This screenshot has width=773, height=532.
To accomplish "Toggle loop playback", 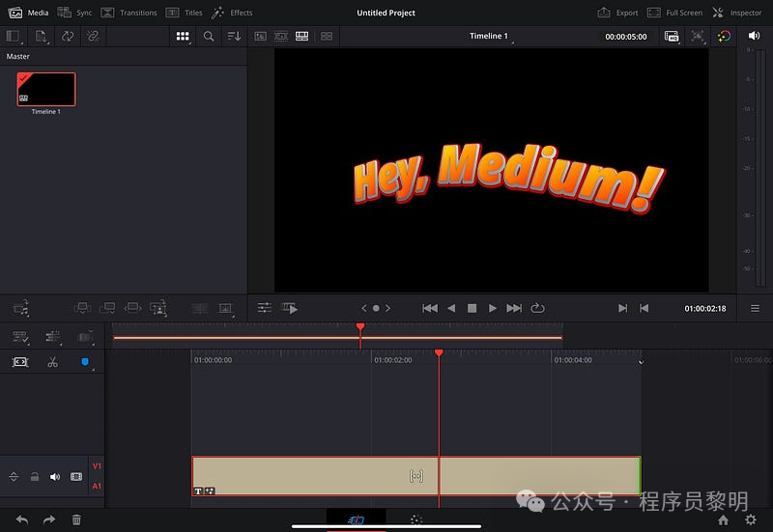I will [537, 308].
